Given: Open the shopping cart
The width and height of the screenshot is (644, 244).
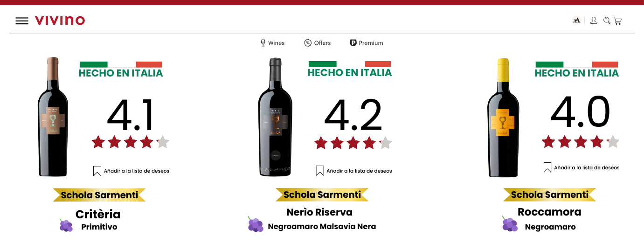Looking at the screenshot, I should [617, 21].
